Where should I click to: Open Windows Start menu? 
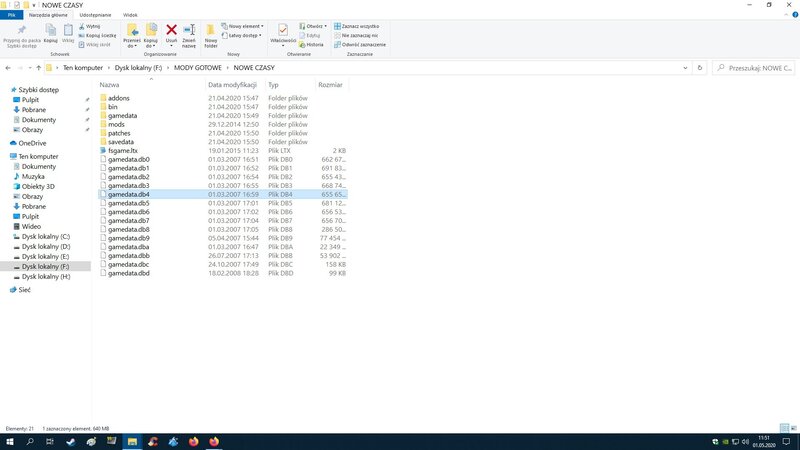click(10, 442)
